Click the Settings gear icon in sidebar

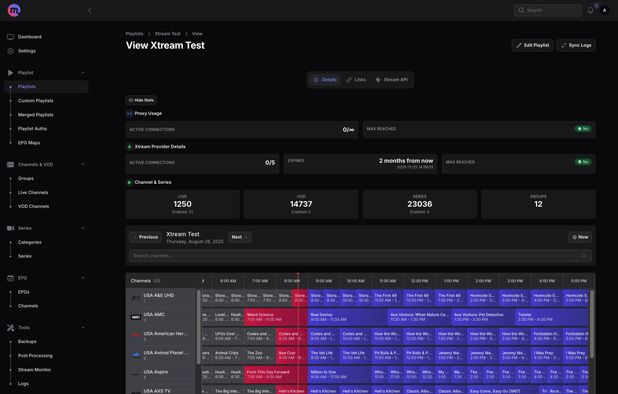(x=11, y=51)
